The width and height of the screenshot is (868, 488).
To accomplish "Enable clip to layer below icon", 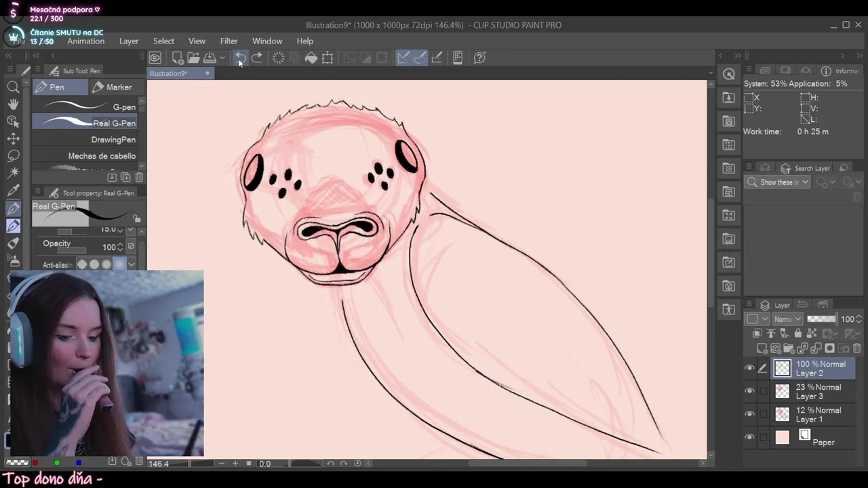I will point(757,333).
